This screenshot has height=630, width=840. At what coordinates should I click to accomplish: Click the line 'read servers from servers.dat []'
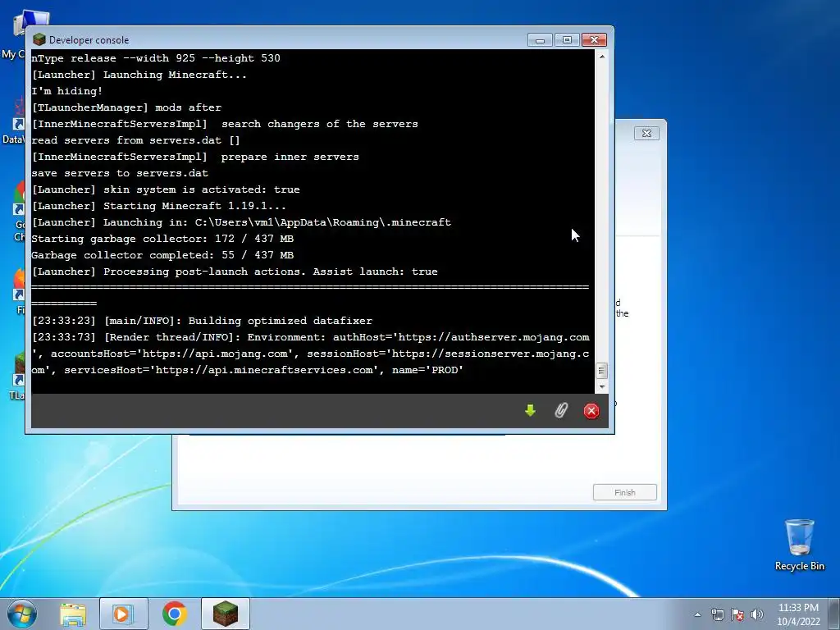pyautogui.click(x=136, y=140)
